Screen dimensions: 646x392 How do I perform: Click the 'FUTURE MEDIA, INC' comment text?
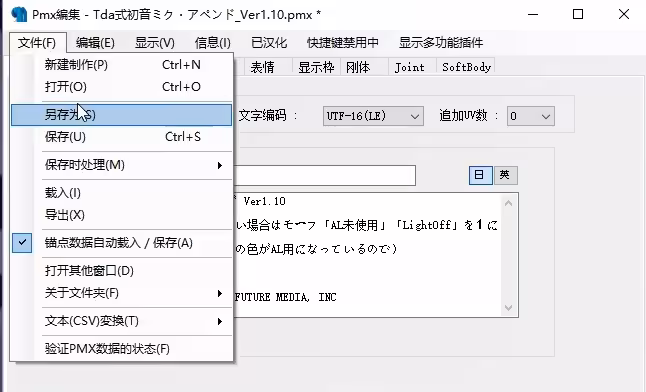(286, 297)
